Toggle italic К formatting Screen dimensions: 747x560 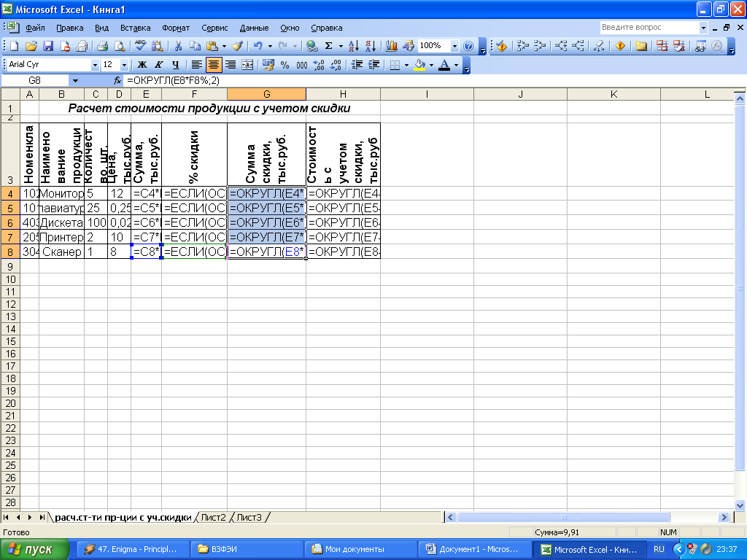point(158,65)
